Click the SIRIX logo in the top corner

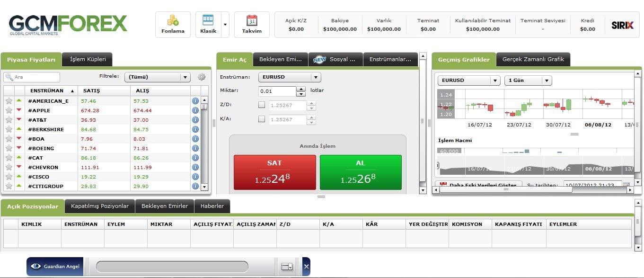coord(622,26)
